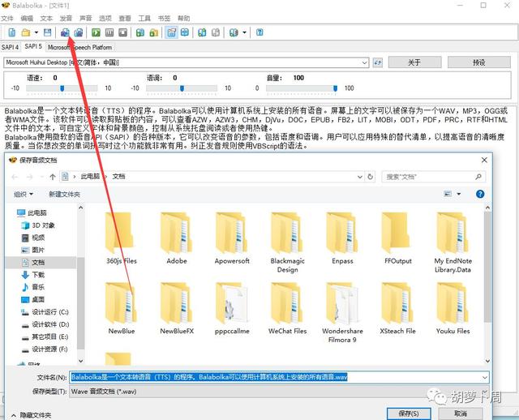Image resolution: width=519 pixels, height=420 pixels.
Task: Click the book with speaker toolbar icon
Action: 234,32
